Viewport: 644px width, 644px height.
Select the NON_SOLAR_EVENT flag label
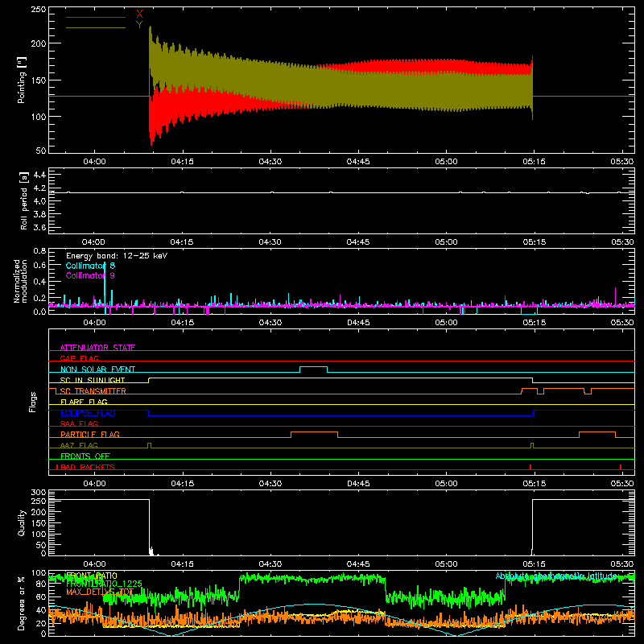(97, 369)
